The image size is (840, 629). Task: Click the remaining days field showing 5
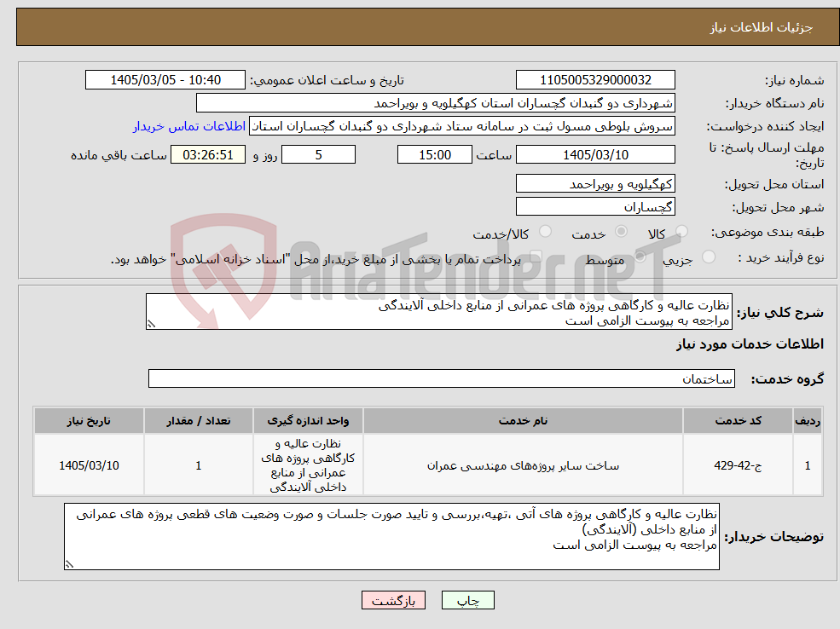click(x=318, y=155)
